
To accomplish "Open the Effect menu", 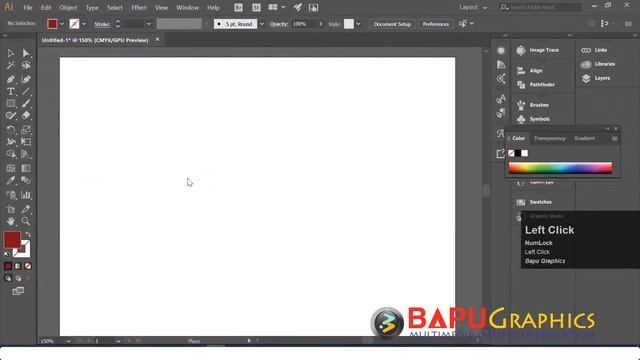I will pyautogui.click(x=139, y=7).
